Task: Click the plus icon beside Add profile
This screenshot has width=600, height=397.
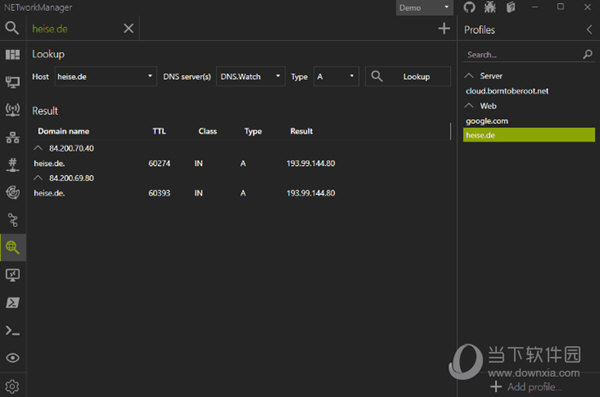Action: (x=496, y=387)
